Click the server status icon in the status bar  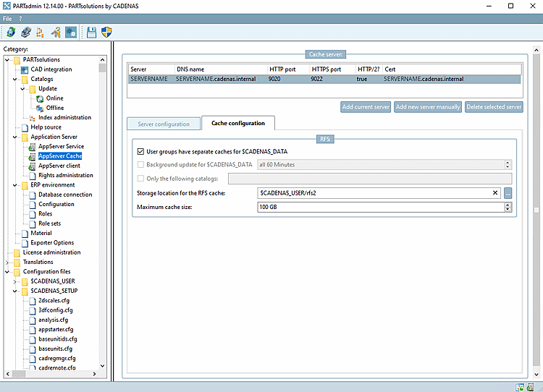530,388
